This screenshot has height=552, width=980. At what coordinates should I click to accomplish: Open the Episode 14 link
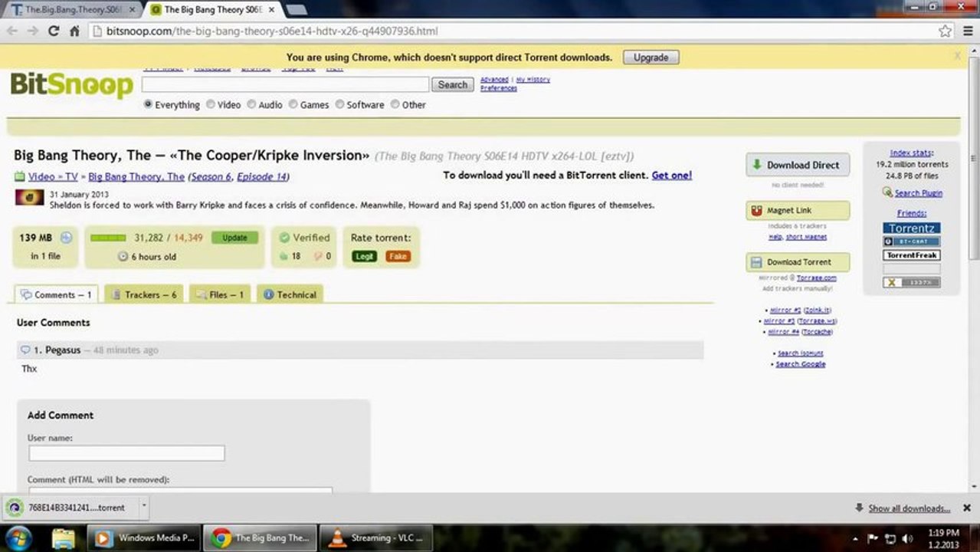261,177
